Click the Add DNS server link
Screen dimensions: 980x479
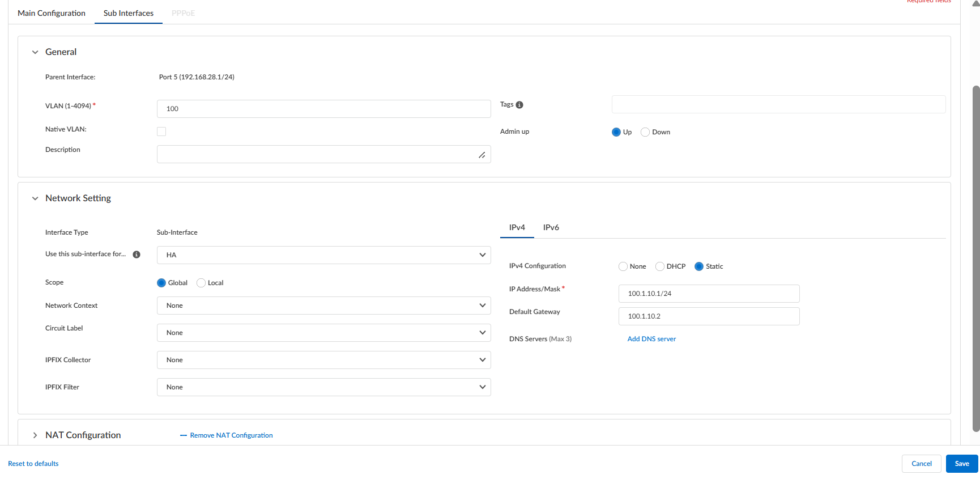[x=651, y=339]
